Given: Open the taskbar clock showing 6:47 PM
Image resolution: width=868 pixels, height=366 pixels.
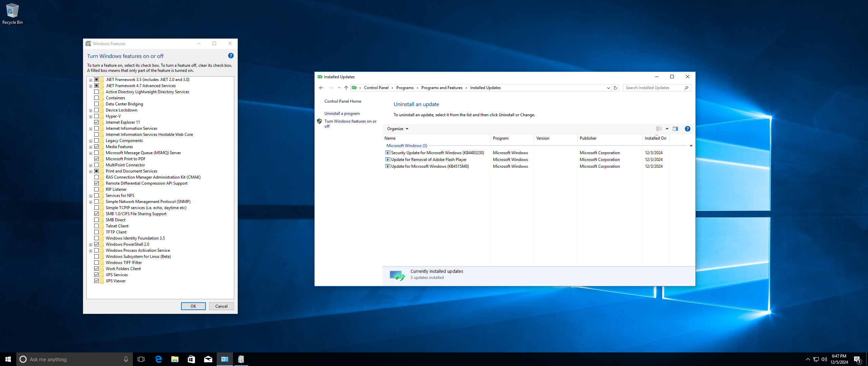Looking at the screenshot, I should click(x=839, y=359).
